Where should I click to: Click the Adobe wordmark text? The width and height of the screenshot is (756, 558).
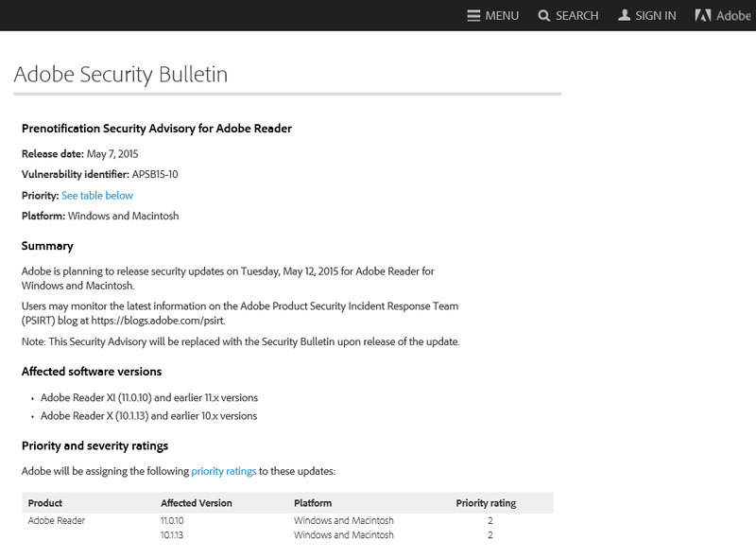click(734, 15)
